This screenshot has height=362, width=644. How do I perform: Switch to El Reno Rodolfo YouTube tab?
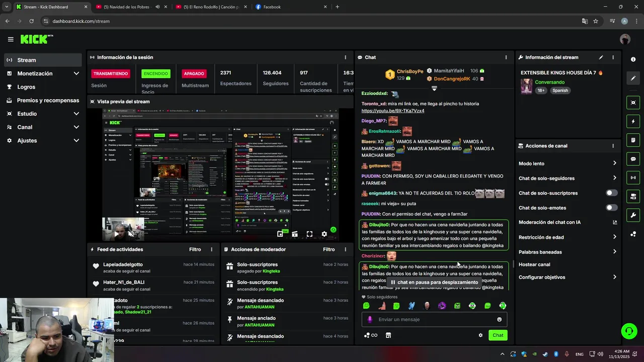(211, 7)
